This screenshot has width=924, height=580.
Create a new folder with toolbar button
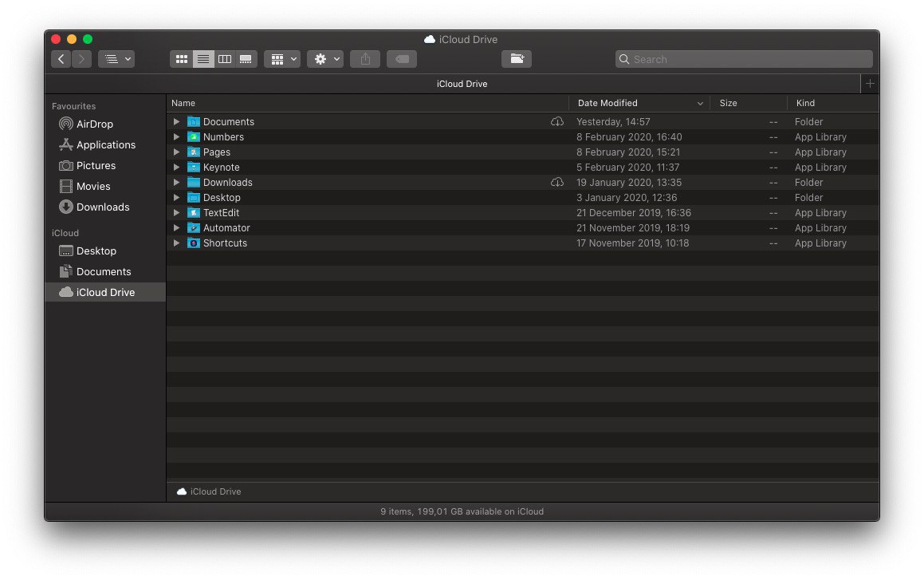517,59
